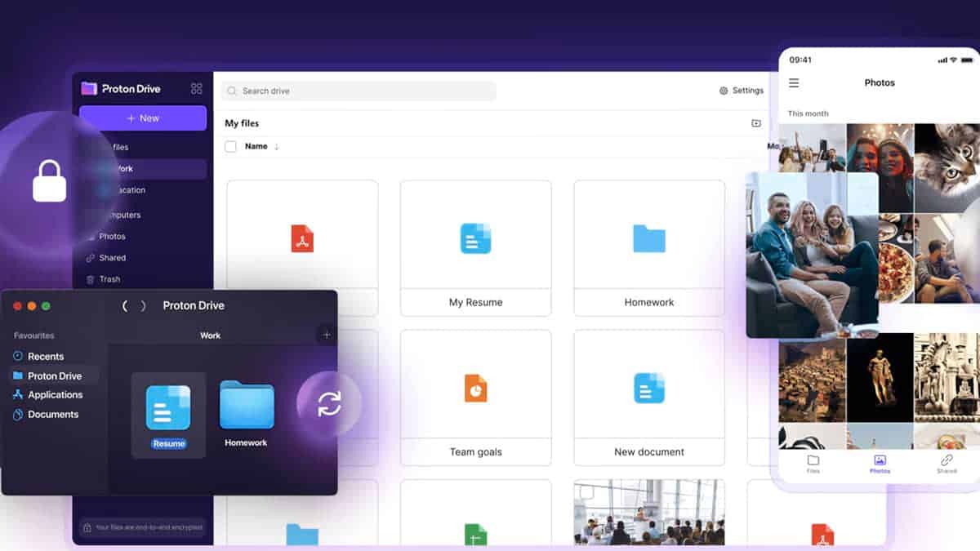Add a new tab with plus button
This screenshot has width=980, height=551.
pyautogui.click(x=327, y=335)
